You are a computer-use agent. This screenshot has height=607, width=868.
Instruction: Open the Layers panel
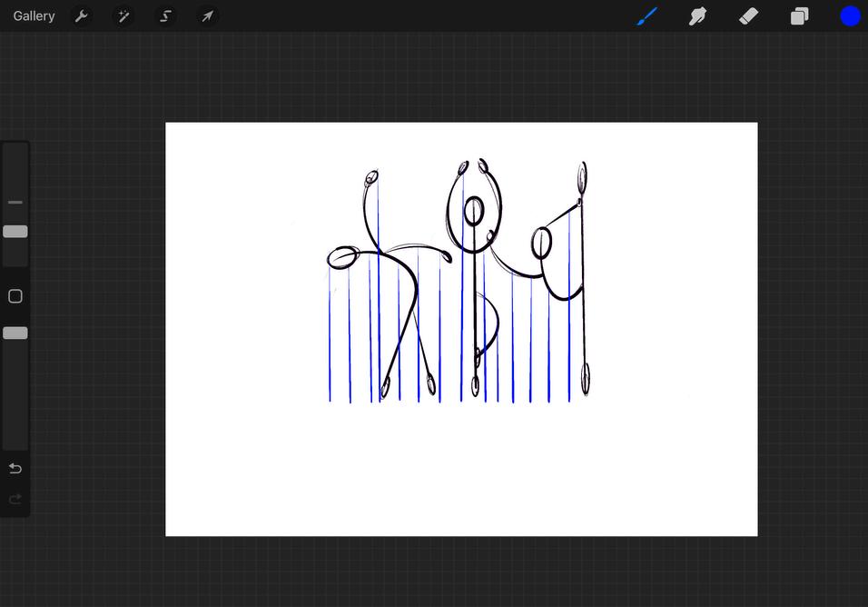[799, 16]
